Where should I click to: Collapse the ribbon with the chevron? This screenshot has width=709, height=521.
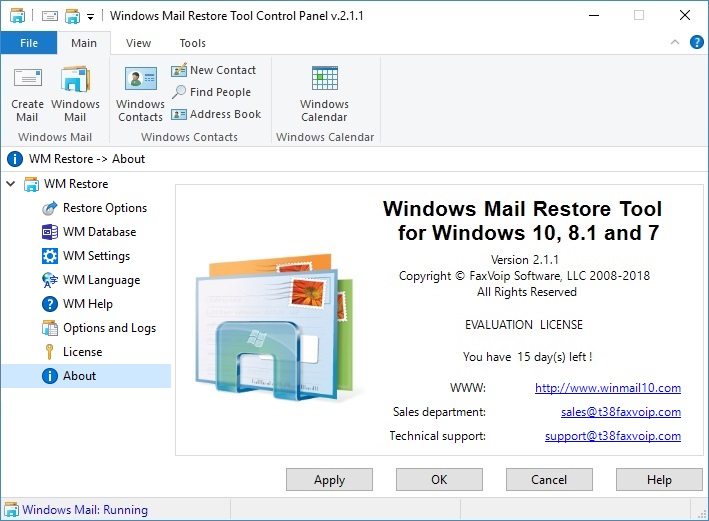pyautogui.click(x=675, y=43)
